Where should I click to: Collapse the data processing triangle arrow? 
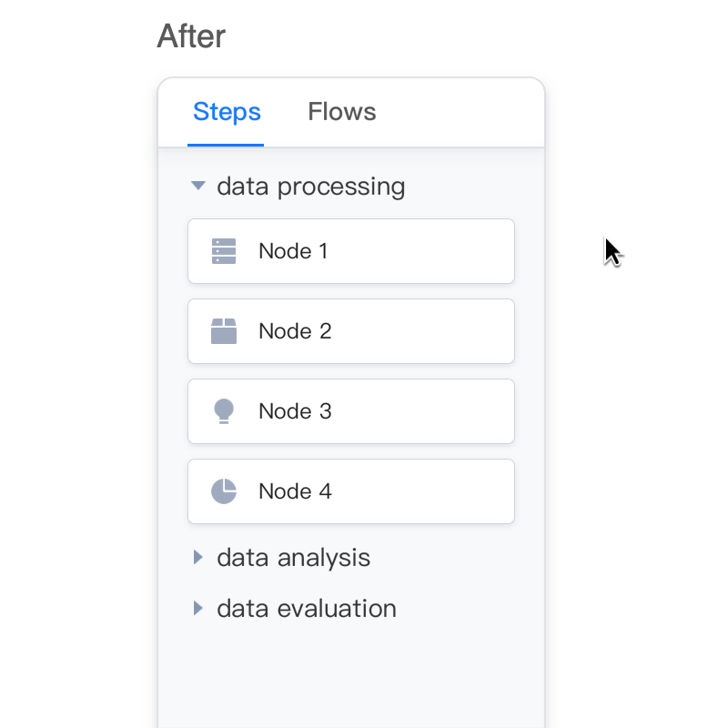click(x=197, y=186)
